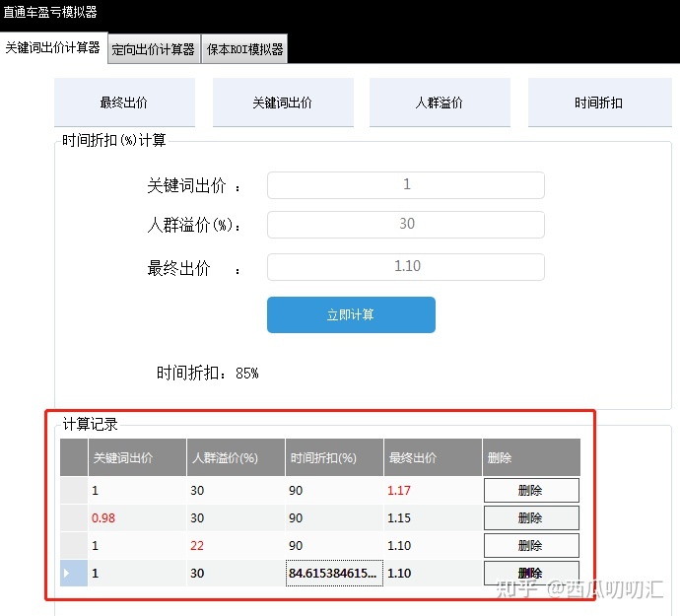Screen dimensions: 680x616
Task: Delete the record with 人群溢价 22
Action: 531,546
